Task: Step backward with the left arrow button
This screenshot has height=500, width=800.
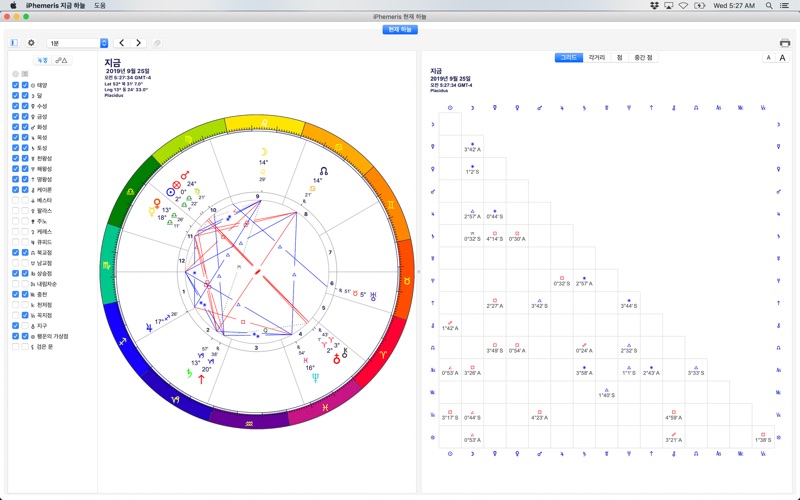Action: point(121,43)
